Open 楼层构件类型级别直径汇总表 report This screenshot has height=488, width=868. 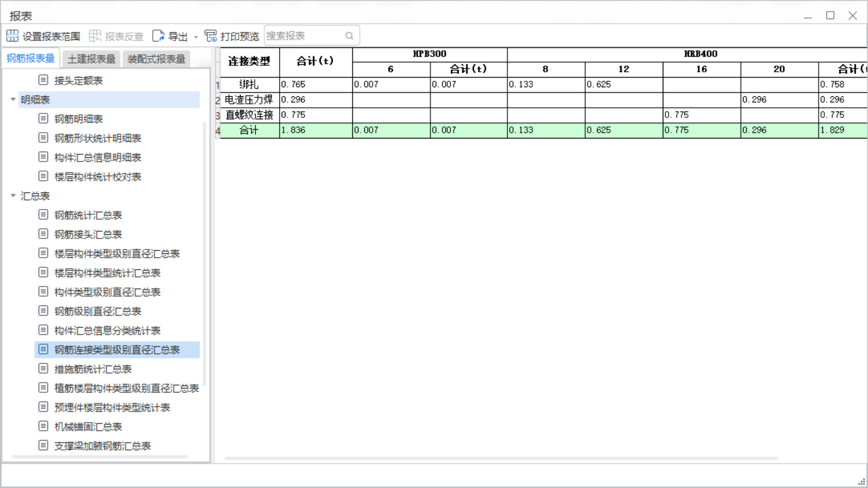(x=117, y=254)
